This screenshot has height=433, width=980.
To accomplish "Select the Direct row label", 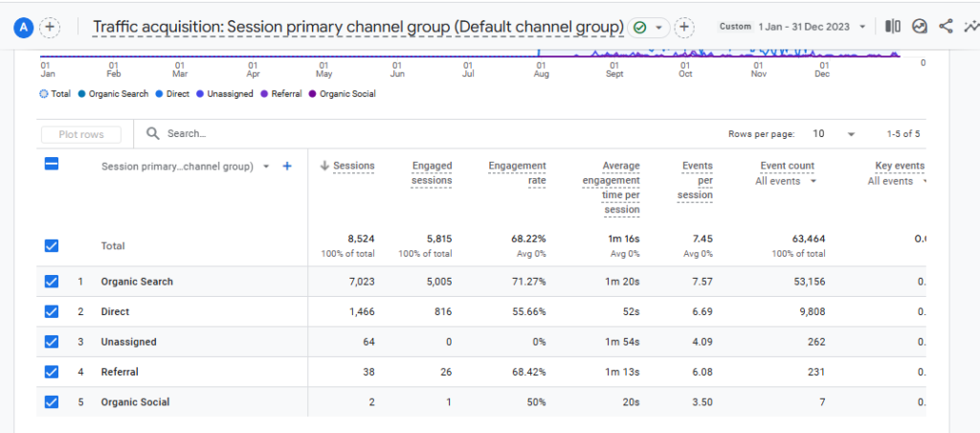I will [115, 311].
